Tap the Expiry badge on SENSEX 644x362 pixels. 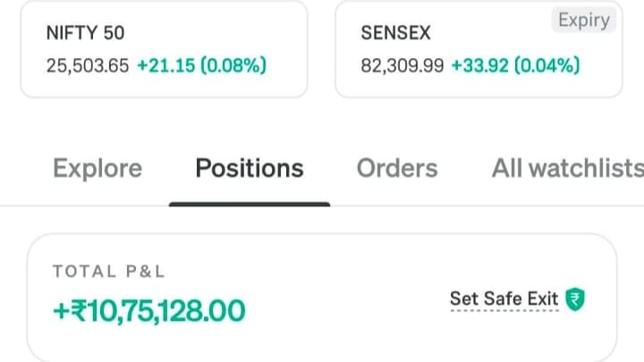tap(583, 20)
